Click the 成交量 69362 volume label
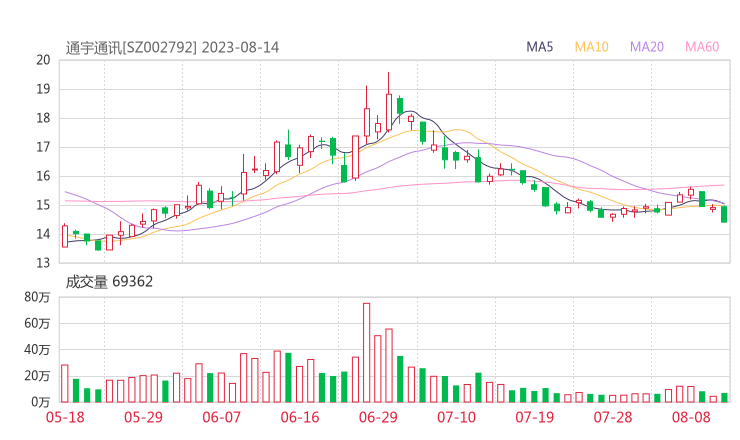Screen dimensions: 740x440 (x=109, y=282)
